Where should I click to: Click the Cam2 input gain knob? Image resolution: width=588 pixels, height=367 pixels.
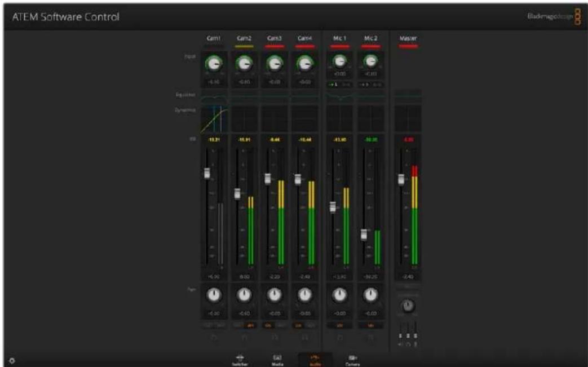(244, 64)
